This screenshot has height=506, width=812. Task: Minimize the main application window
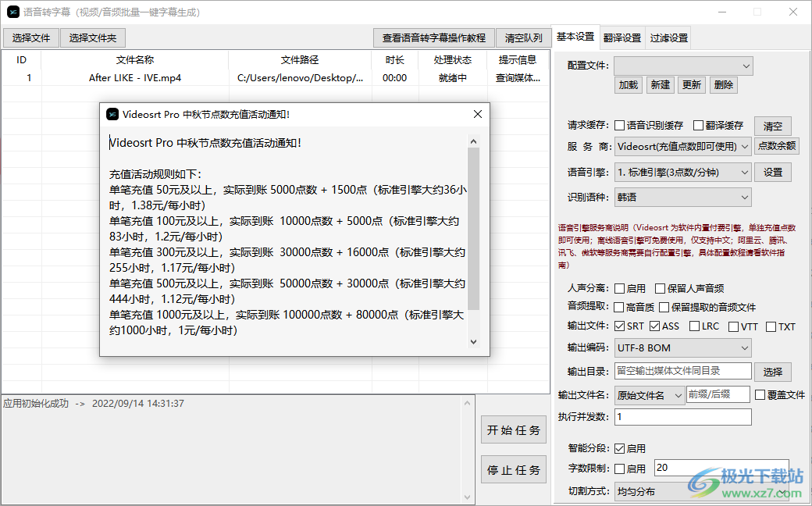pos(722,12)
